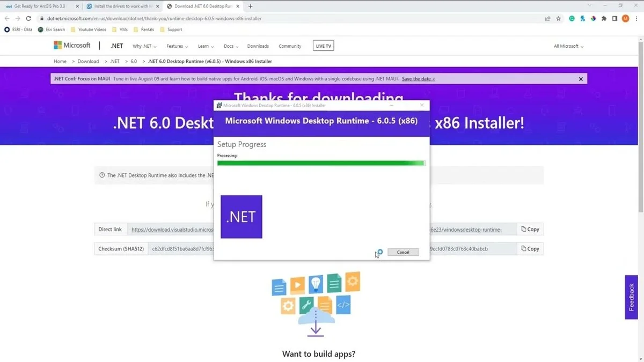Open the Downloads nav item
This screenshot has width=644, height=362.
[258, 46]
